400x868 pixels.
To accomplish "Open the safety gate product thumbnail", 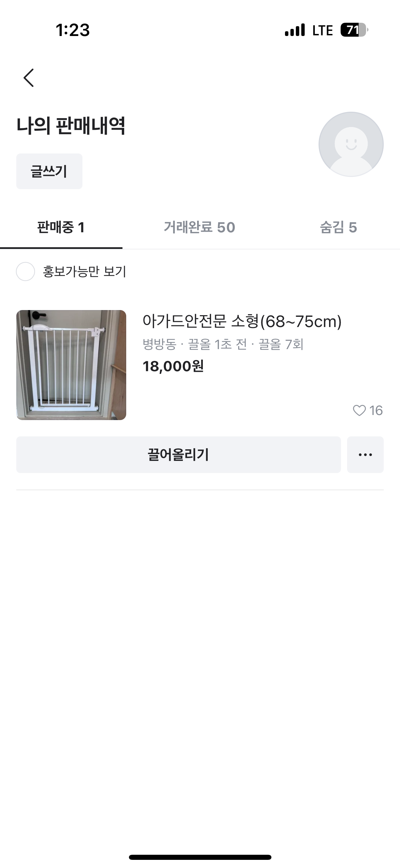I will [71, 365].
